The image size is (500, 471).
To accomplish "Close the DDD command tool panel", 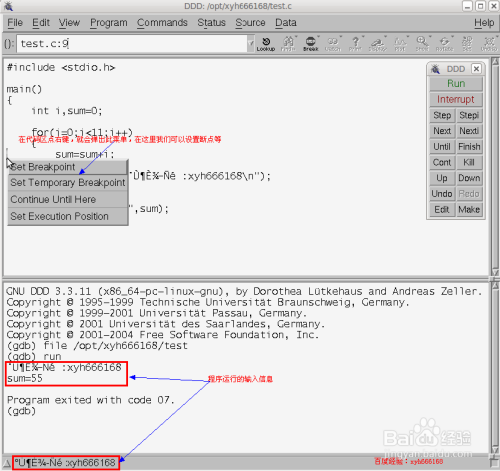I will (476, 69).
